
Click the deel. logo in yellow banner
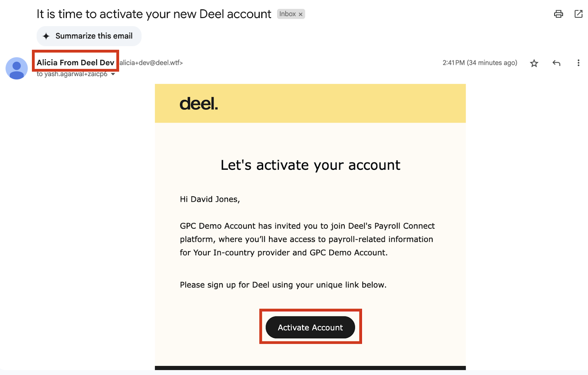coord(198,104)
